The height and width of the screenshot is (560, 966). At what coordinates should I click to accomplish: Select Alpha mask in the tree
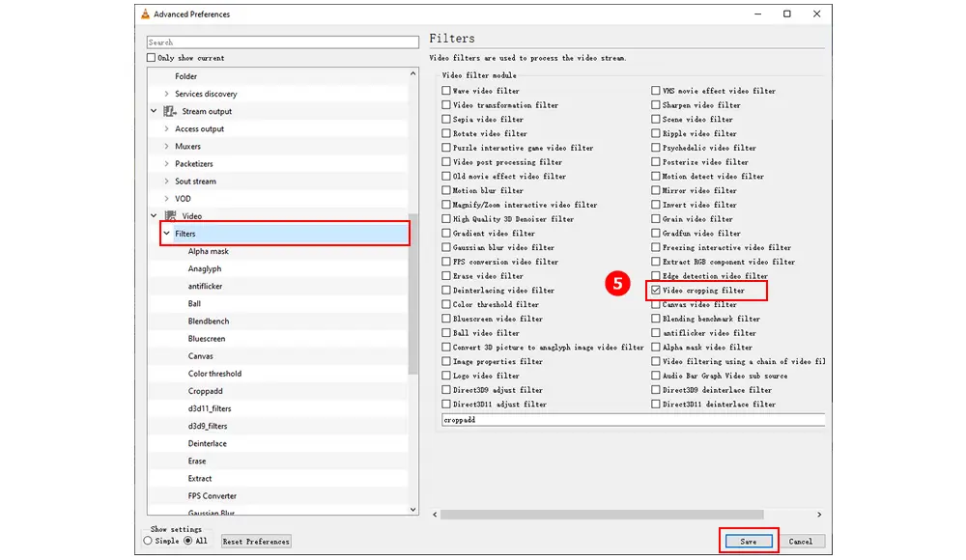tap(209, 251)
